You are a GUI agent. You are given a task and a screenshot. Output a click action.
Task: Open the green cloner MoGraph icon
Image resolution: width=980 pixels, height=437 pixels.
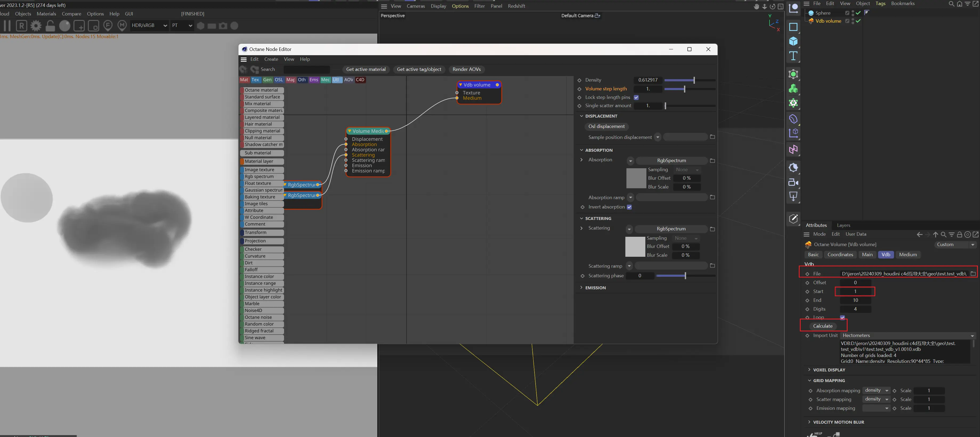click(793, 89)
